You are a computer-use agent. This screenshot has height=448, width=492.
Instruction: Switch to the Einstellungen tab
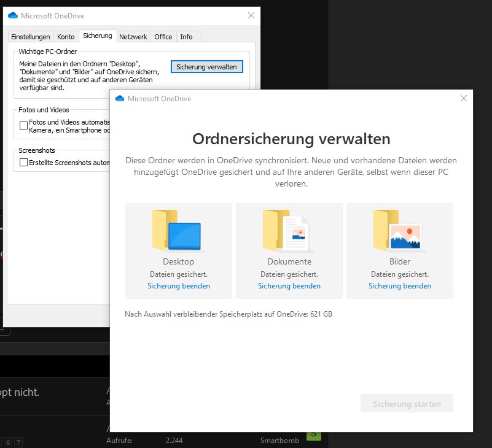pos(31,37)
